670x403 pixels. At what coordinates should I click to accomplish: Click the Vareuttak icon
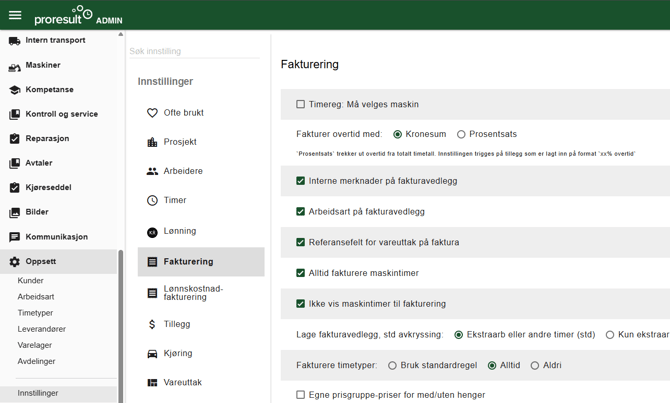coord(152,382)
